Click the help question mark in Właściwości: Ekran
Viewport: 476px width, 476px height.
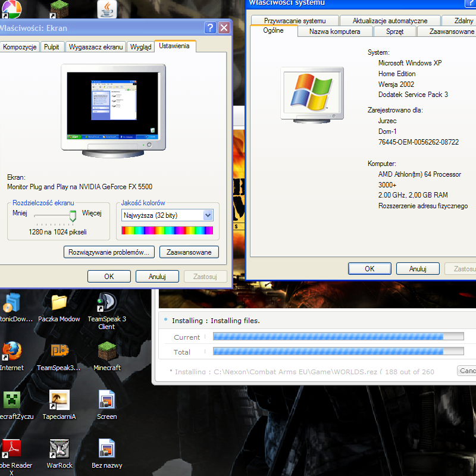click(x=210, y=27)
